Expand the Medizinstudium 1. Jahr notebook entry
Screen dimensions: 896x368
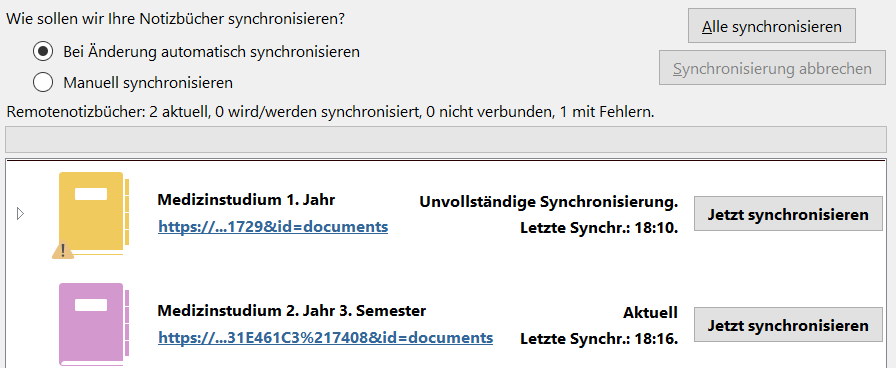pos(21,214)
